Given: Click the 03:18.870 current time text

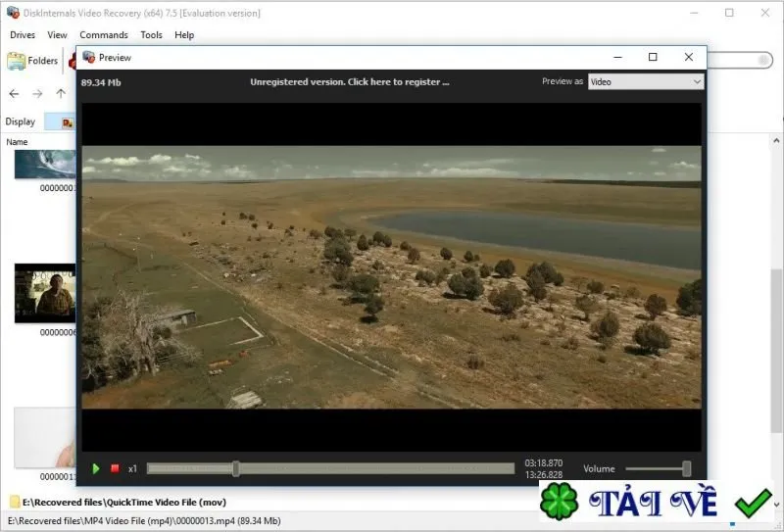Looking at the screenshot, I should point(544,463).
